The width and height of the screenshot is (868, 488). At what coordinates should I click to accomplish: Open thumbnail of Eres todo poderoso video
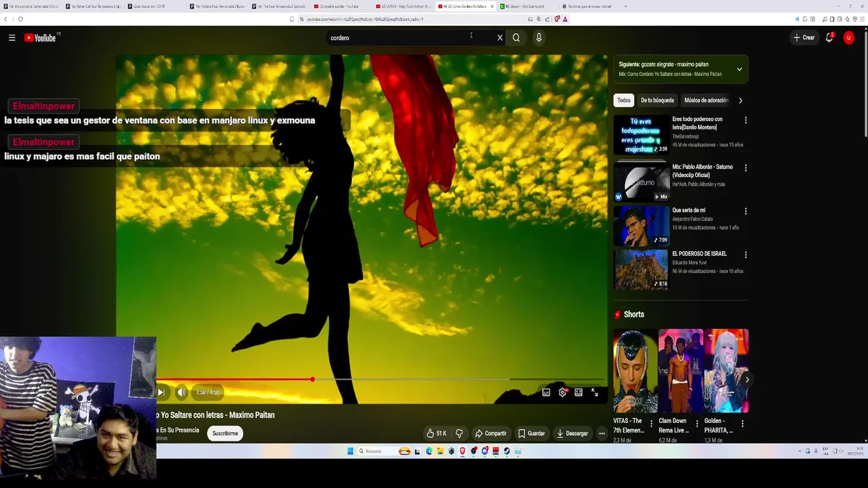[x=641, y=135]
